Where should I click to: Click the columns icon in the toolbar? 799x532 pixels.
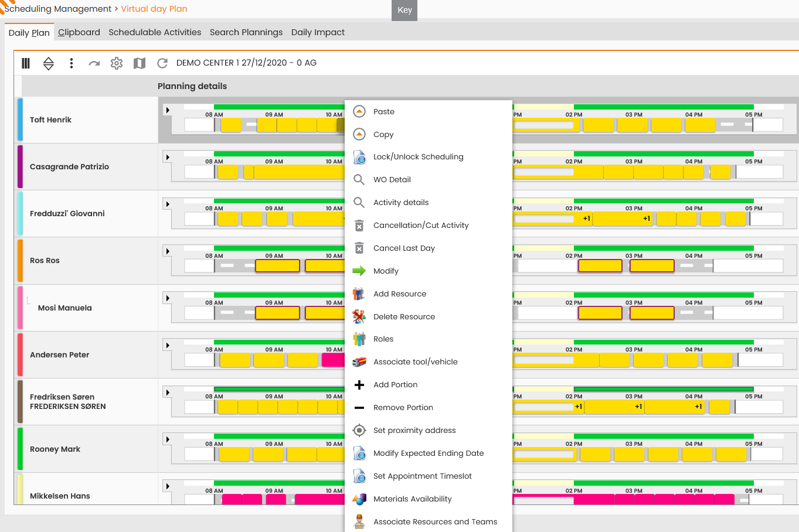point(26,63)
